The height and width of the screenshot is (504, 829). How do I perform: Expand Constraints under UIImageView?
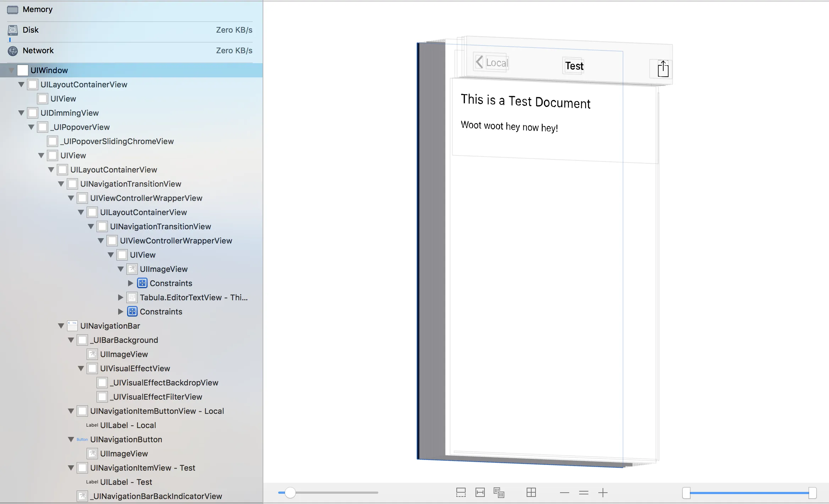pos(131,283)
